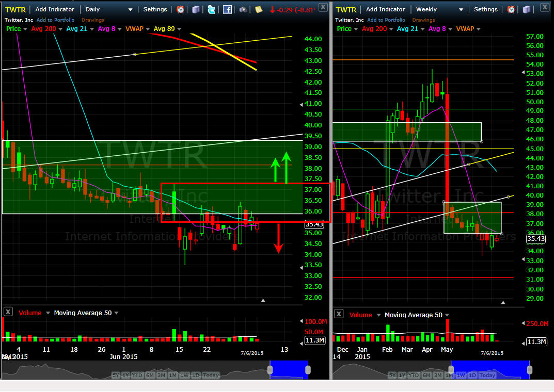Click TWTR ticker symbol in Weekly chart
Viewport: 554px width, 392px height.
(x=346, y=10)
